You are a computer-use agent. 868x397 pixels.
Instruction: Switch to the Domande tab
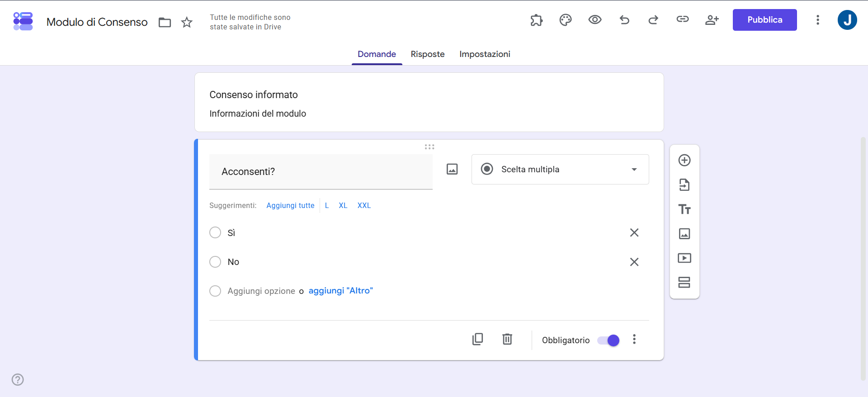[x=377, y=54]
